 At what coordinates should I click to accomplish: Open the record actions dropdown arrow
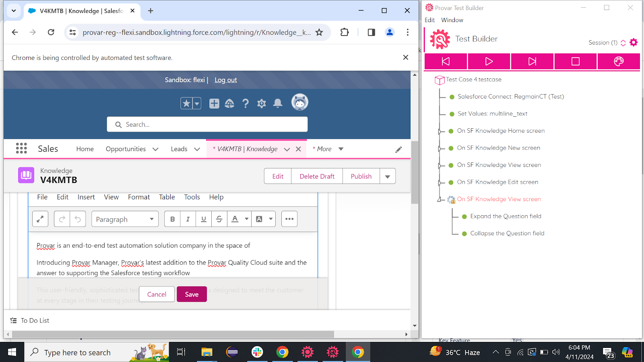[x=388, y=176]
